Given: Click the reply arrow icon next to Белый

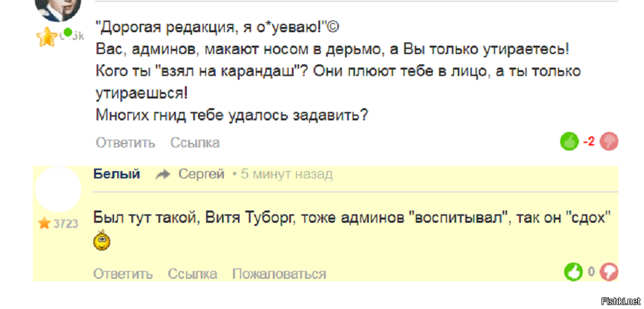Looking at the screenshot, I should (163, 174).
